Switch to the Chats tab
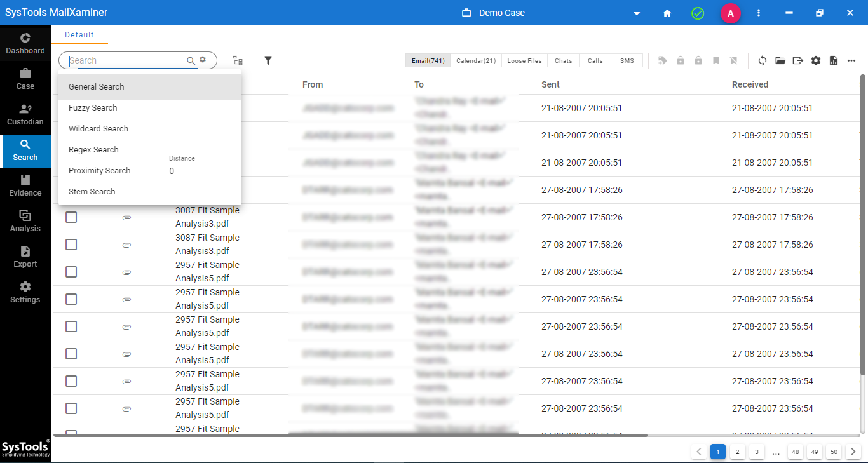 point(564,60)
